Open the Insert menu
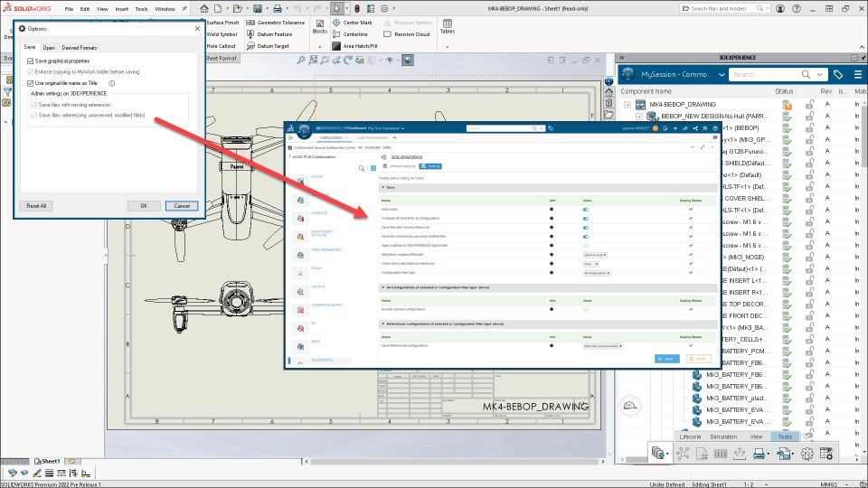 (x=122, y=9)
